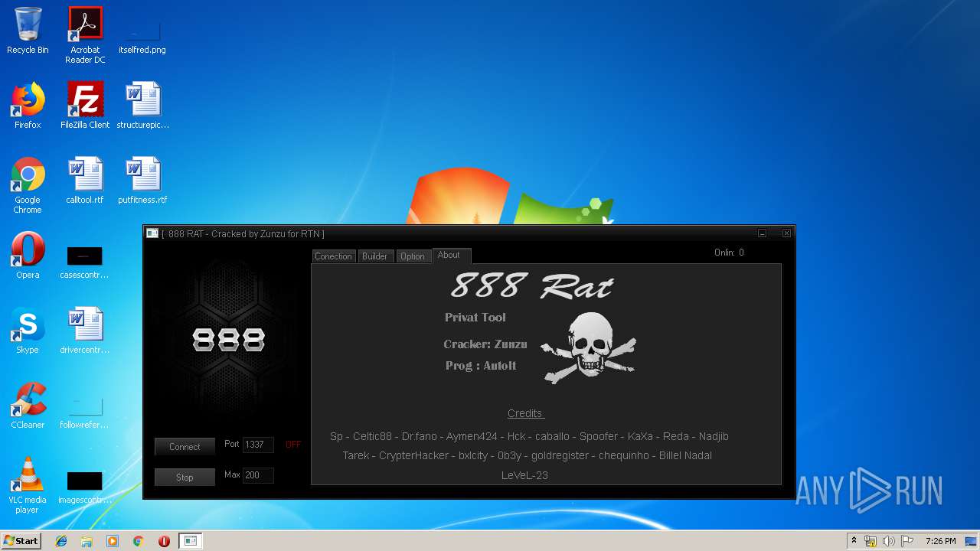Launch Opera desktop shortcut
The height and width of the screenshot is (551, 980).
28,256
